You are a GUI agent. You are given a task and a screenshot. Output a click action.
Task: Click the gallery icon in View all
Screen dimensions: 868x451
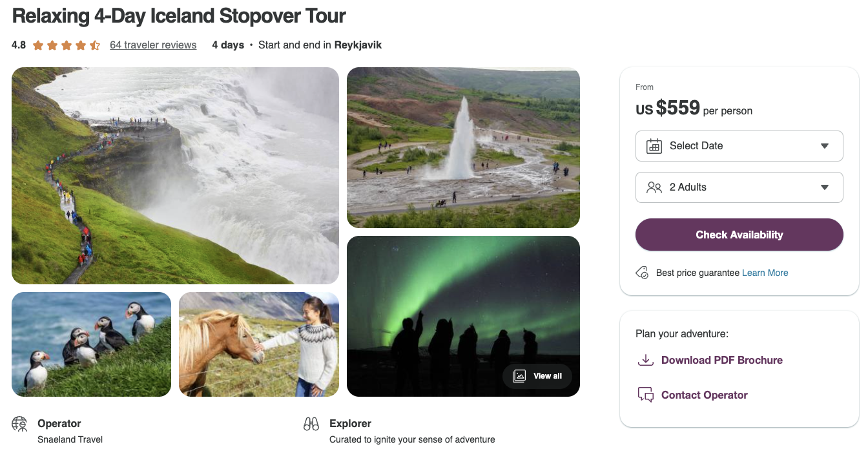[x=519, y=376]
